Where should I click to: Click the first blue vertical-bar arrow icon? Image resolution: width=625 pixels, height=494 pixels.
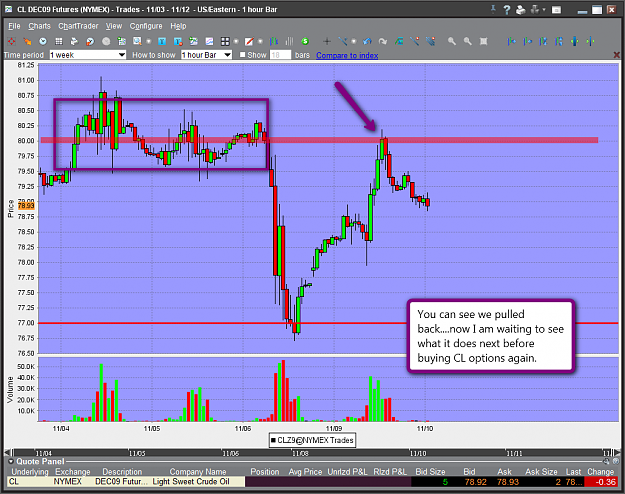pyautogui.click(x=511, y=41)
